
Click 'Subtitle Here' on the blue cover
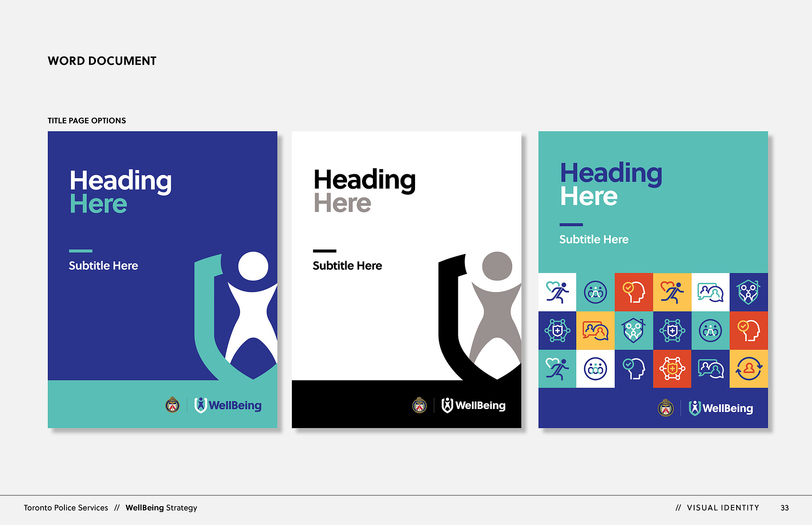tap(103, 266)
